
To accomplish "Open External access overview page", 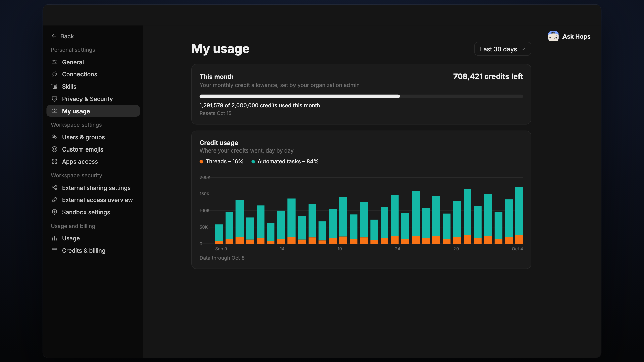I will 93,200.
